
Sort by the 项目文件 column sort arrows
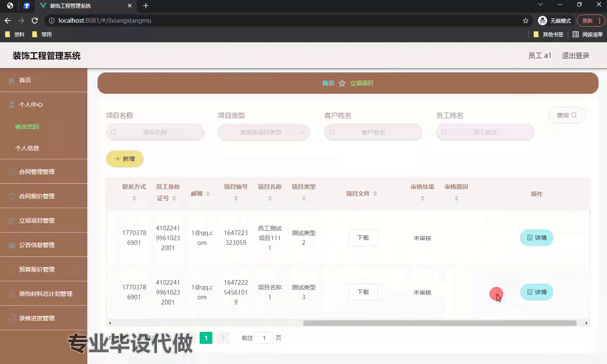point(375,194)
